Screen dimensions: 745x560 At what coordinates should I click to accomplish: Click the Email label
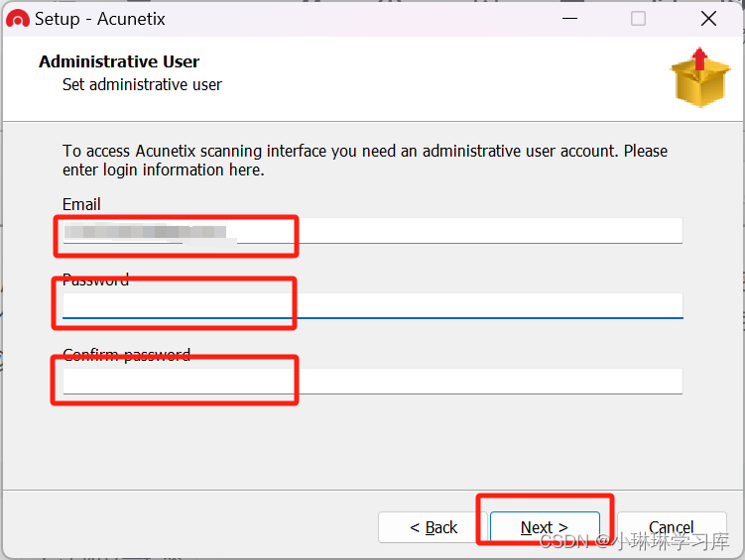81,204
